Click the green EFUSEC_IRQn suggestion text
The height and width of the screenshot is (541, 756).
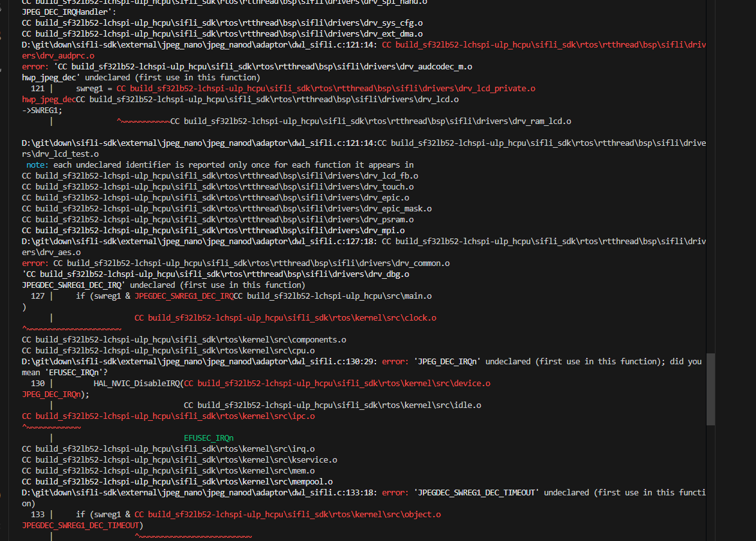click(208, 438)
